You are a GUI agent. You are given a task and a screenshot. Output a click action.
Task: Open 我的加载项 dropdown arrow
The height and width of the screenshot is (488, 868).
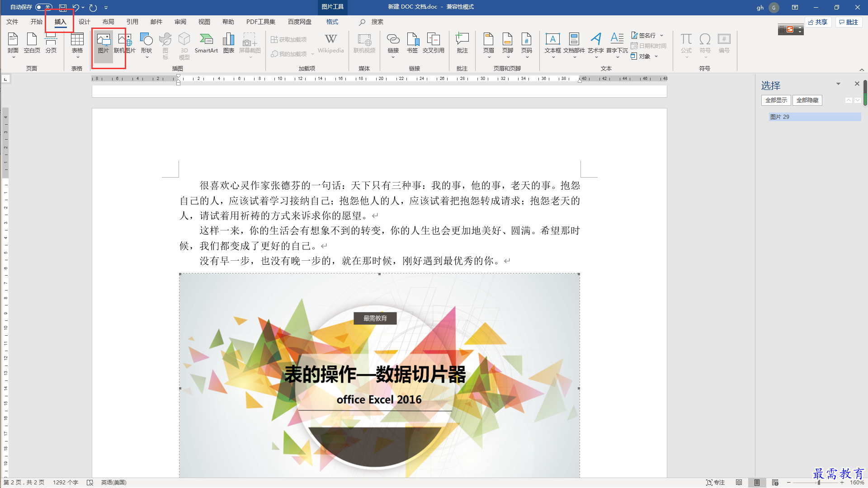tap(312, 54)
